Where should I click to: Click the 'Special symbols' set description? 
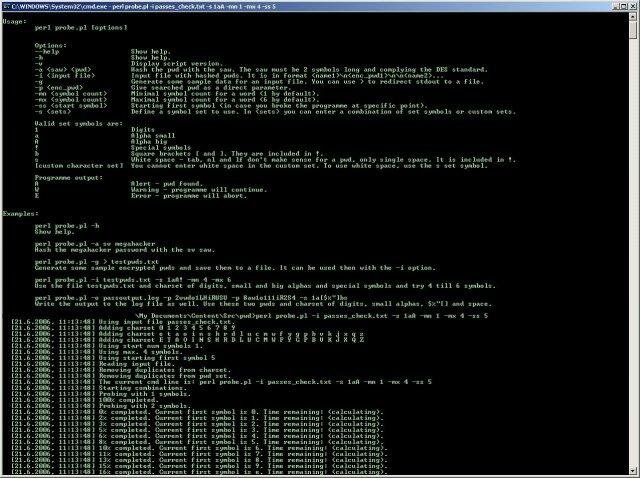click(161, 148)
